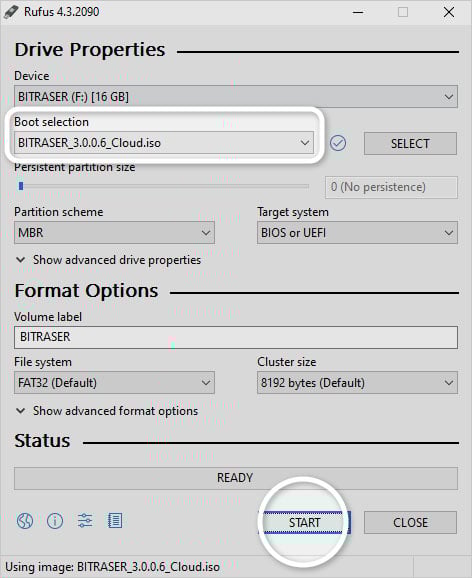Screen dimensions: 472x578
Task: Click the 'Drive Properties' heading
Action: (90, 50)
